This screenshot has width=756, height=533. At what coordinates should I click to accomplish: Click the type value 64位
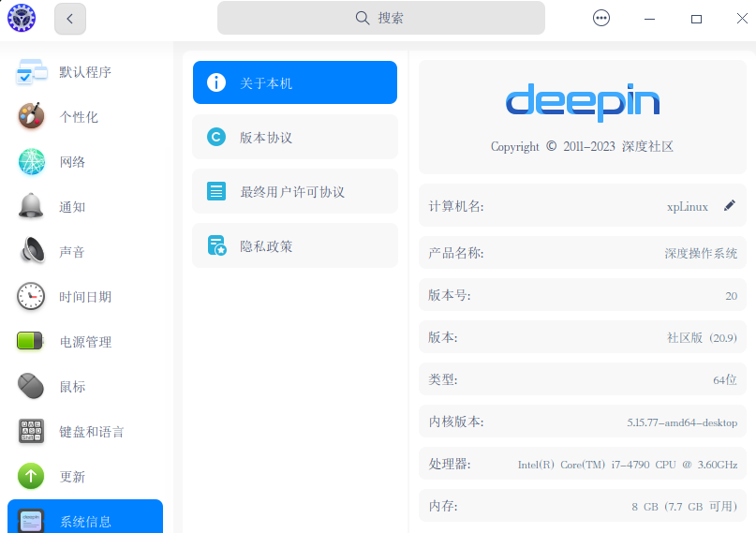725,379
